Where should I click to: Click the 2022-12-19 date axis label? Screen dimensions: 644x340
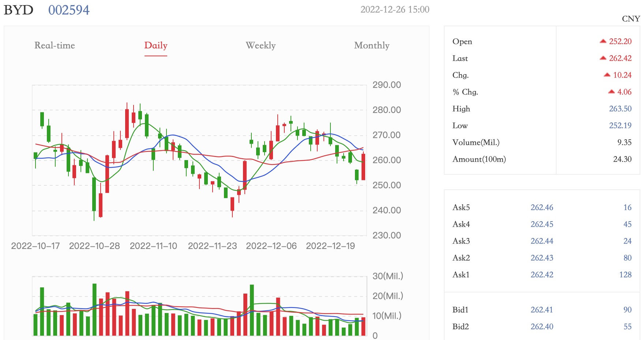point(330,246)
